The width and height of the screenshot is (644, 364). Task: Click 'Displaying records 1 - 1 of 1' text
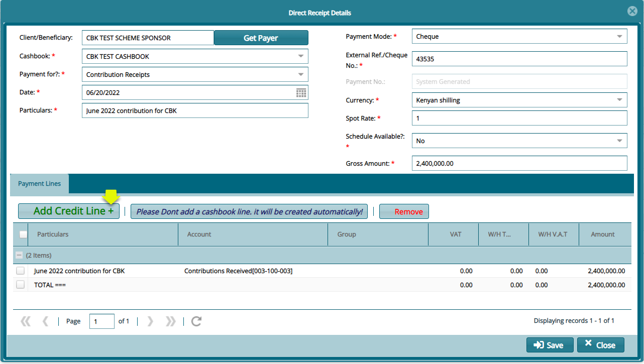pos(574,320)
